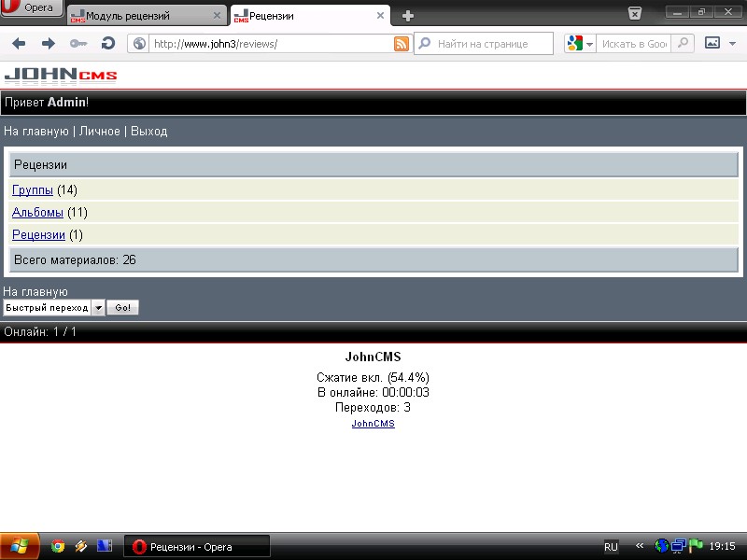Viewport: 747px width, 560px height.
Task: Start a Google search with the magnifier button
Action: click(683, 44)
